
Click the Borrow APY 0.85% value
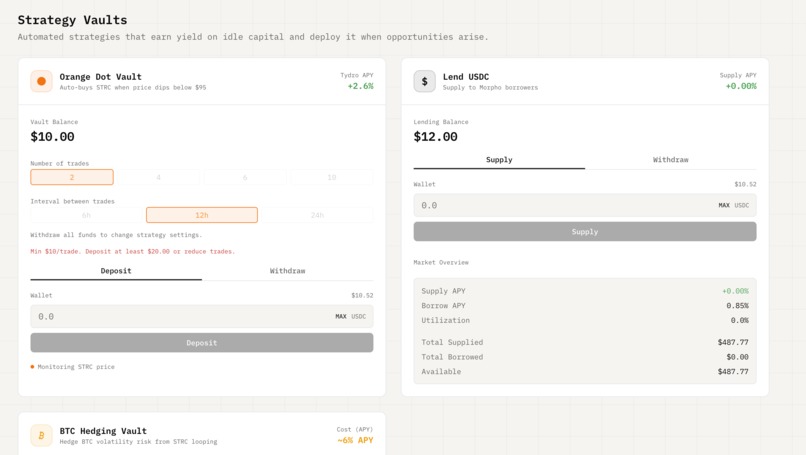click(x=737, y=305)
